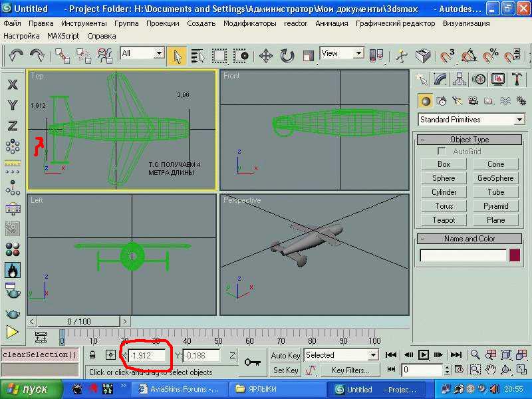532x399 pixels.
Task: Click the Key Filters button
Action: point(350,370)
